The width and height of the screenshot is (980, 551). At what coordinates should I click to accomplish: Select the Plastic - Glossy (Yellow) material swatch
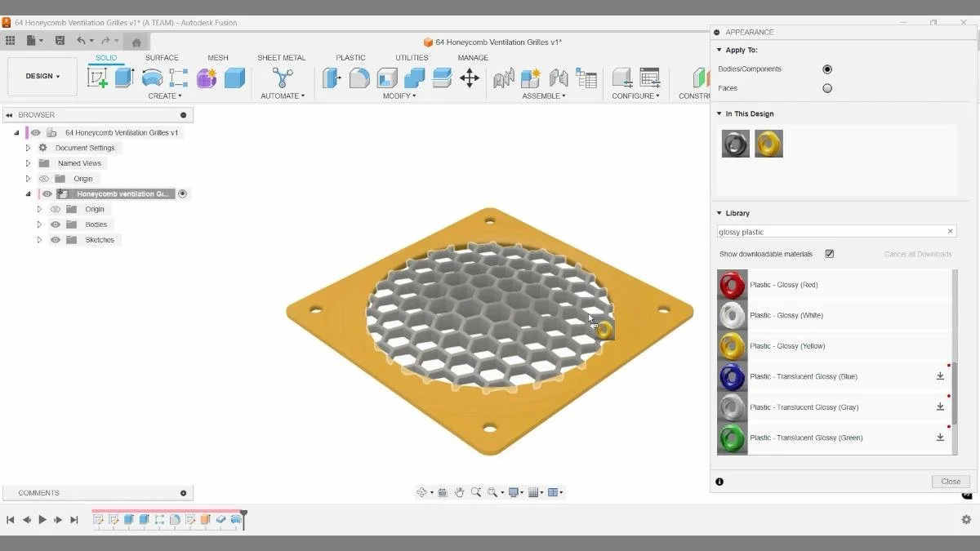click(x=732, y=345)
